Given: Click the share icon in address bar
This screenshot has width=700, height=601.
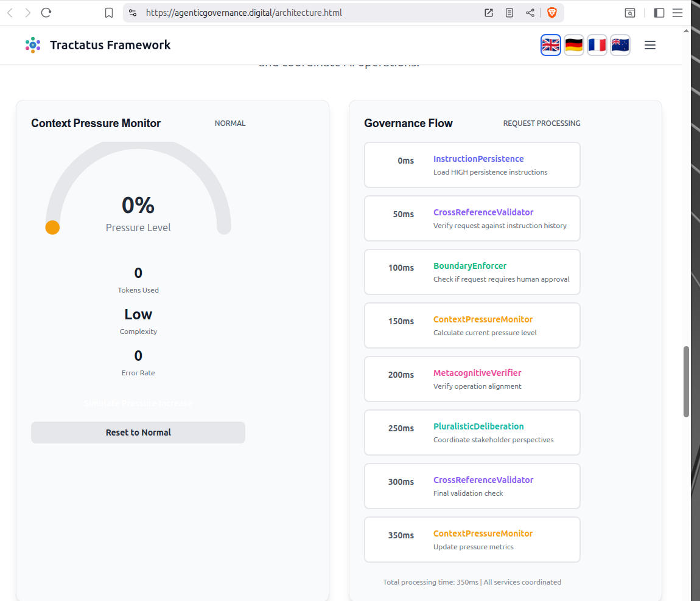Looking at the screenshot, I should 530,13.
